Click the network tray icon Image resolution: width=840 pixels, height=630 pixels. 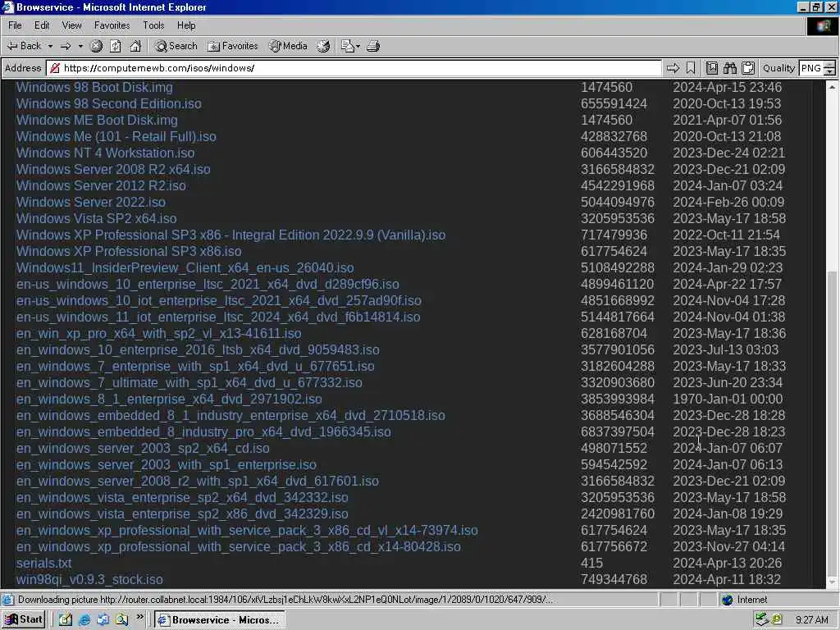[x=762, y=620]
